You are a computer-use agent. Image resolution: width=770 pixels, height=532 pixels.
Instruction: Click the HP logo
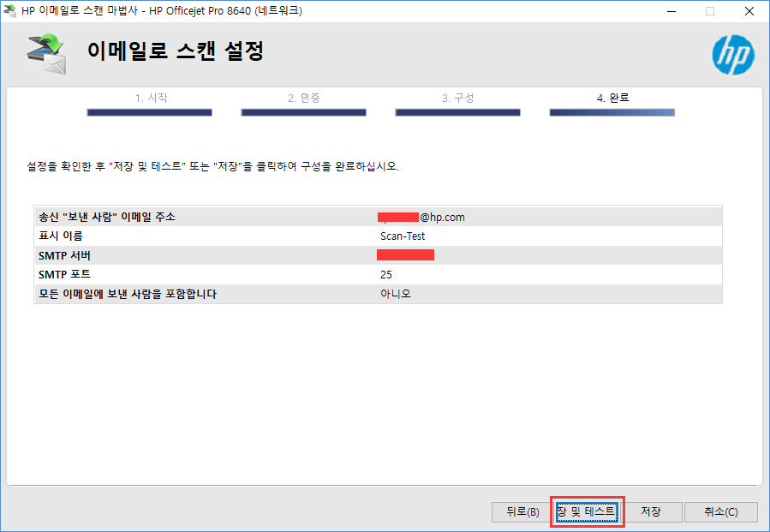tap(733, 55)
